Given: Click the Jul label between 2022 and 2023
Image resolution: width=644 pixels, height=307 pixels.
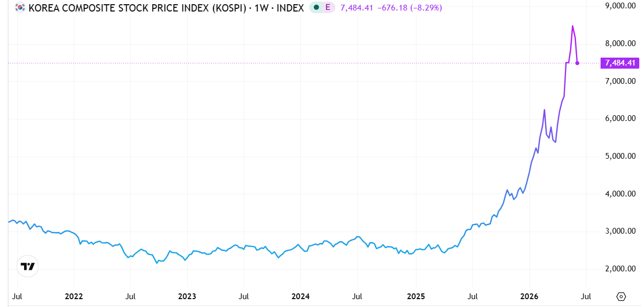Looking at the screenshot, I should click(130, 297).
